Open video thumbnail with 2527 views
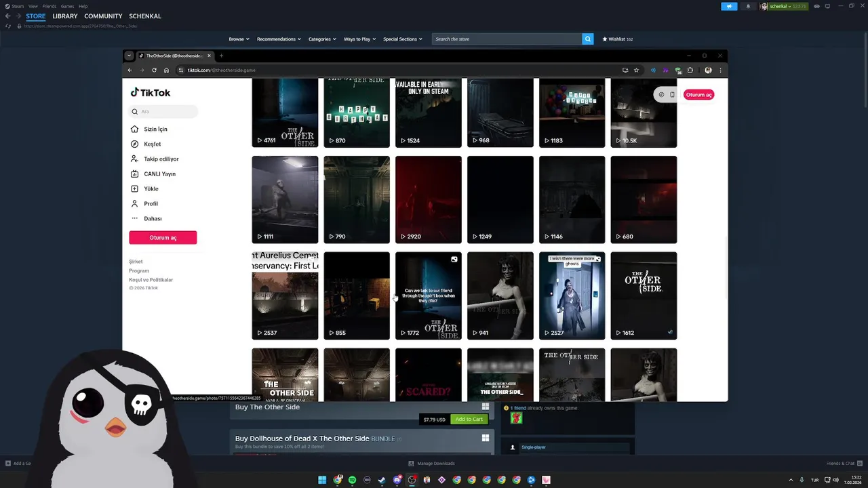This screenshot has width=868, height=488. pos(572,296)
